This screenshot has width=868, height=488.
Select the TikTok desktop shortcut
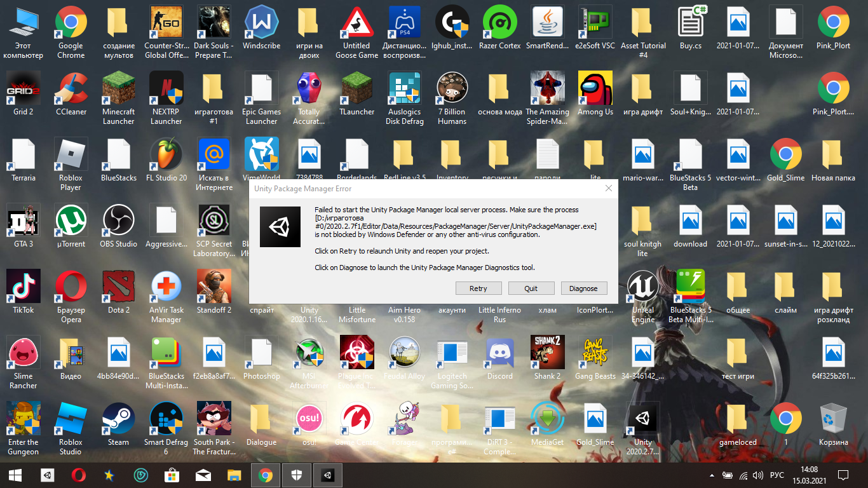[23, 292]
